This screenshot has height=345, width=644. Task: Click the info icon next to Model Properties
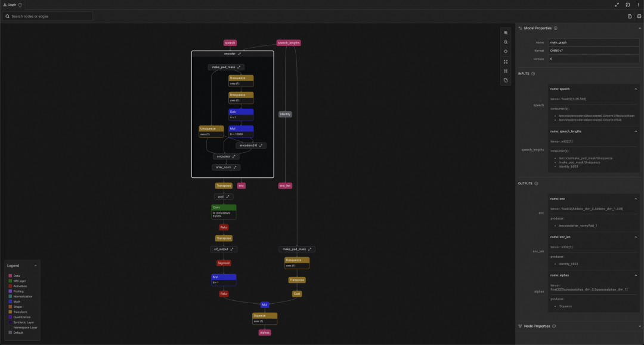pos(556,29)
